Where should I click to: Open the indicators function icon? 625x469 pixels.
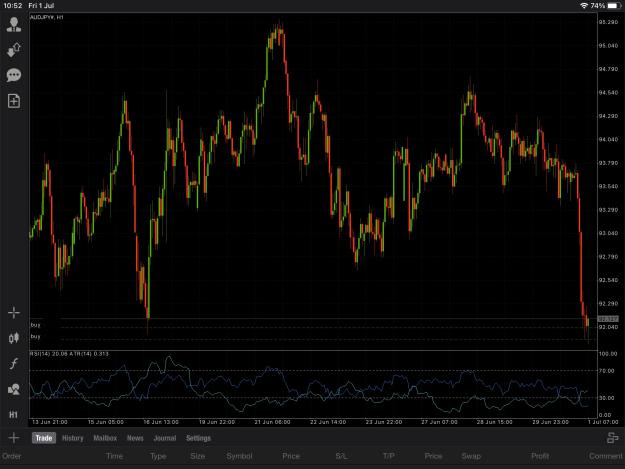click(x=14, y=363)
